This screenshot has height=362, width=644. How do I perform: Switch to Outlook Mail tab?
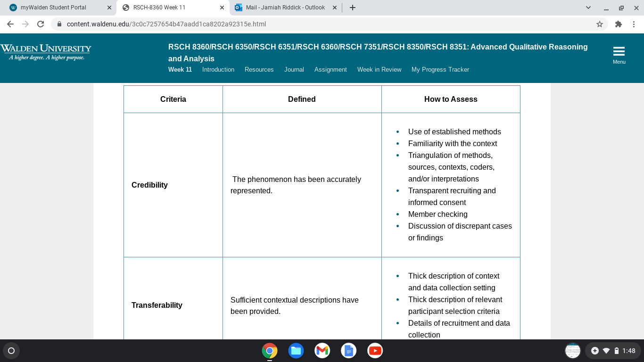point(285,8)
